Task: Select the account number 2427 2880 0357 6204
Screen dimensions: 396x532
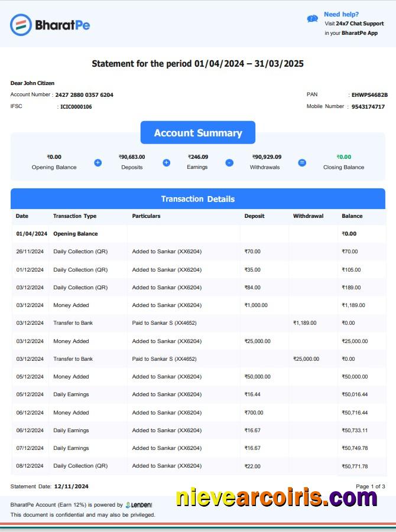Action: point(84,94)
